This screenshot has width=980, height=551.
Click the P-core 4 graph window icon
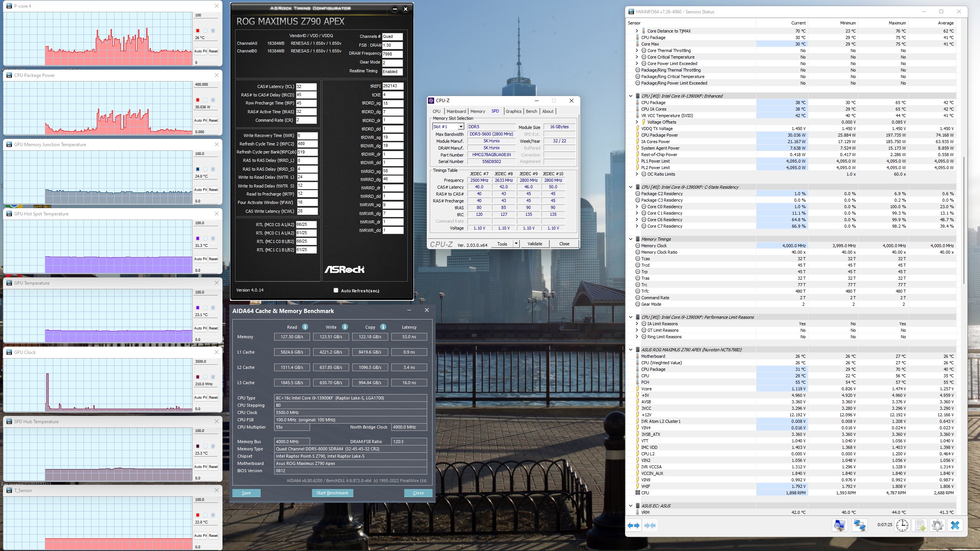[x=9, y=6]
